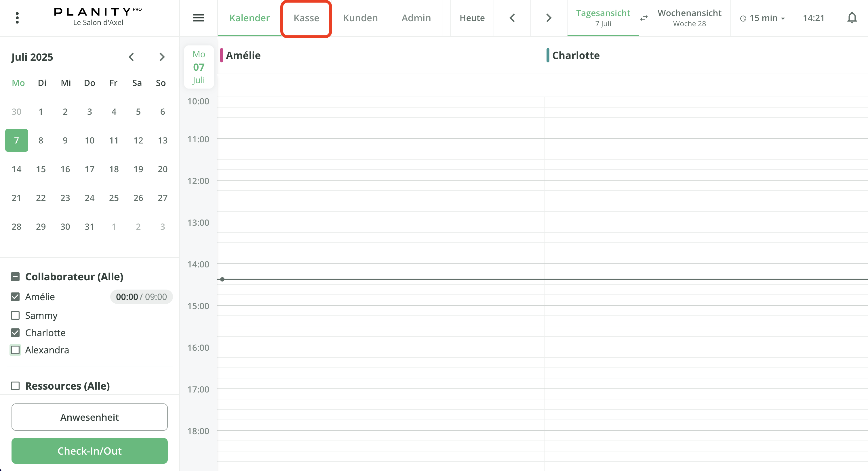Enable the Sammy collaborator checkbox
The width and height of the screenshot is (868, 471).
pos(15,315)
